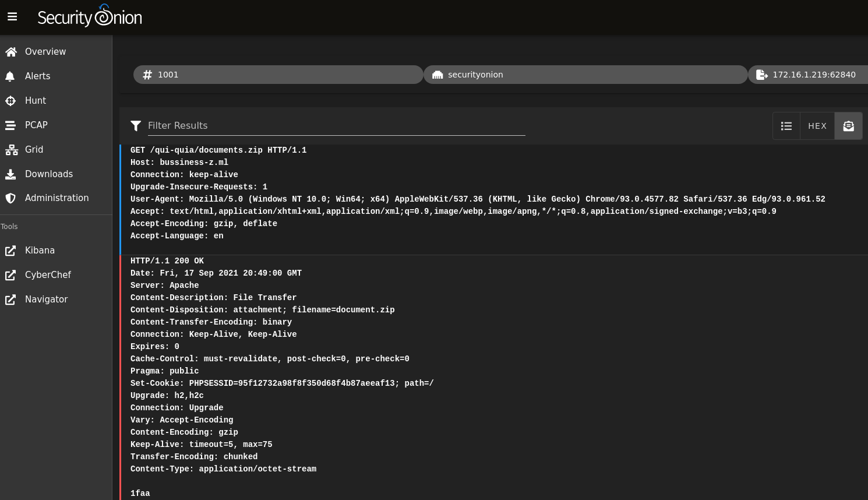Open Grid network icon
This screenshot has height=500, width=868.
click(x=11, y=150)
